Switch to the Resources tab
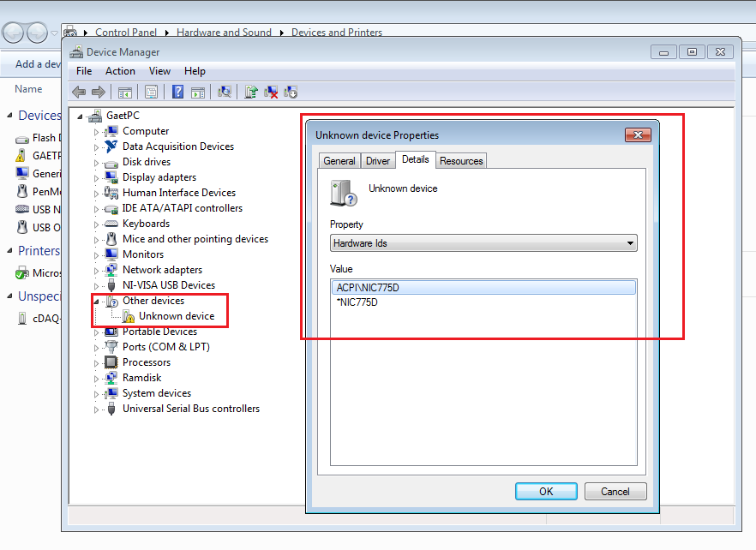This screenshot has width=756, height=550. pos(461,160)
